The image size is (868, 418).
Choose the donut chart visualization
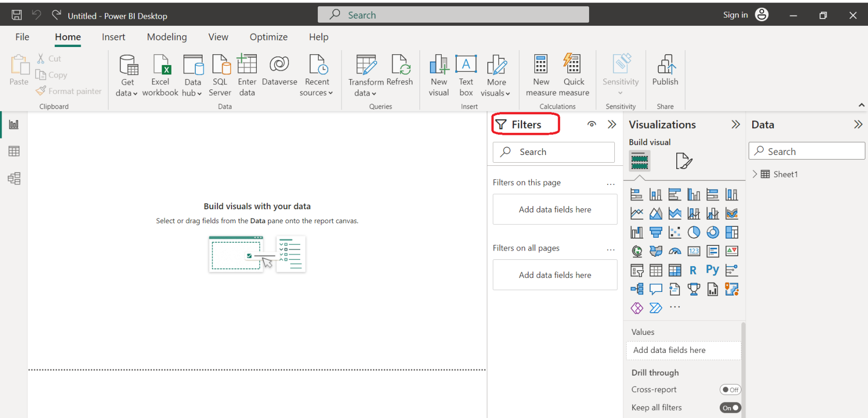click(712, 233)
